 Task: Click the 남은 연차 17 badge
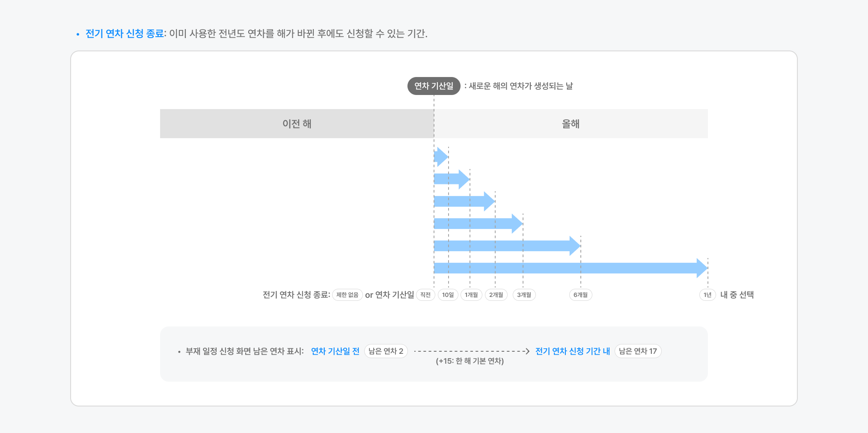[x=638, y=351]
